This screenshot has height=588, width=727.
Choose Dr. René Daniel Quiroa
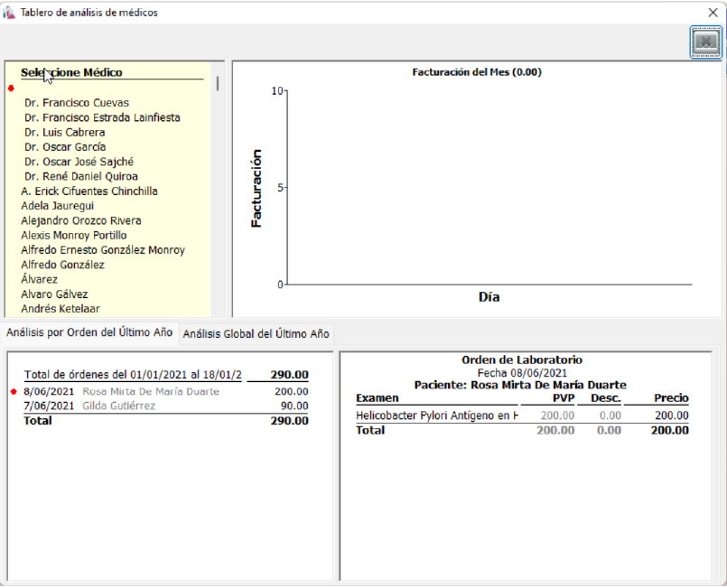(81, 176)
